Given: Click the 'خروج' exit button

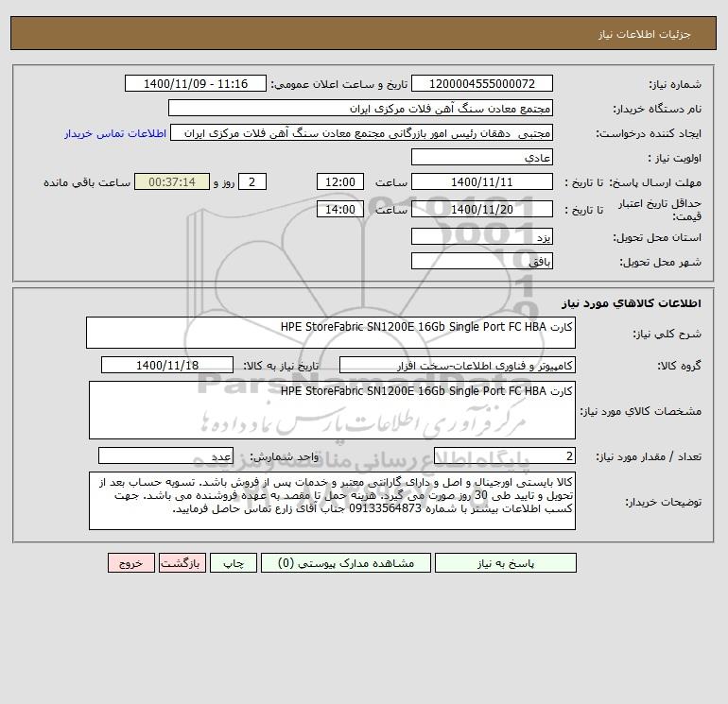Looking at the screenshot, I should coord(130,563).
